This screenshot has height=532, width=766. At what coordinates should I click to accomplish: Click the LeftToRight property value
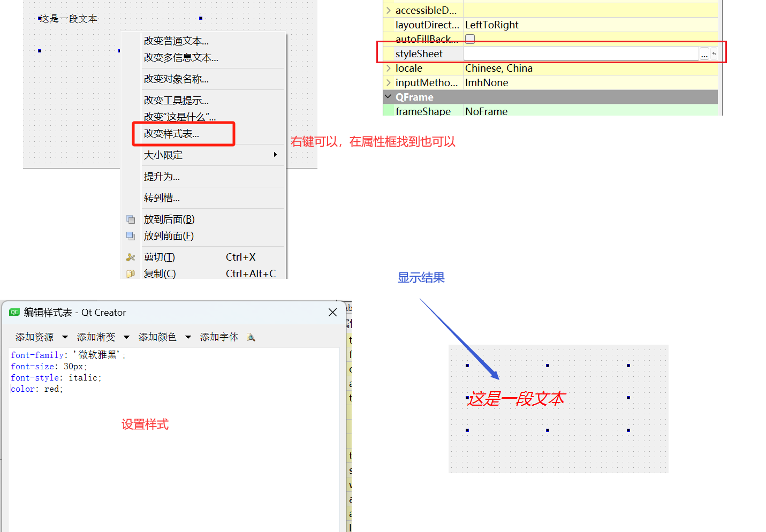491,25
